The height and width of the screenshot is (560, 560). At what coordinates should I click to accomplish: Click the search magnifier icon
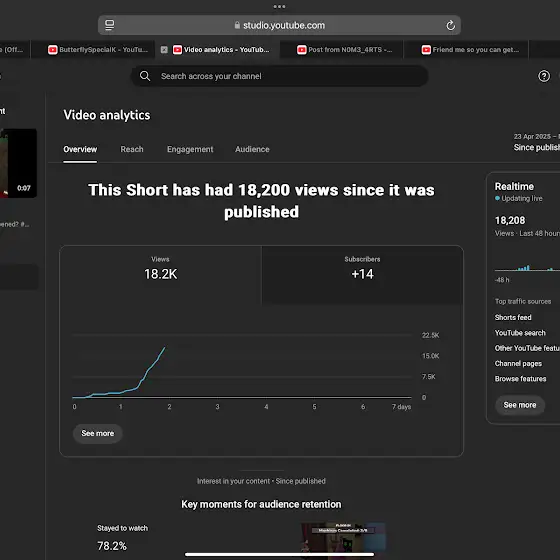(145, 76)
